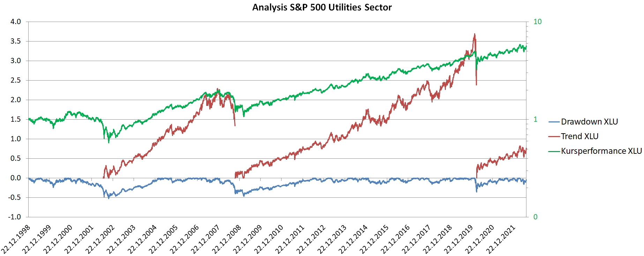
Task: Click the green right axis label '1'
Action: tap(536, 119)
